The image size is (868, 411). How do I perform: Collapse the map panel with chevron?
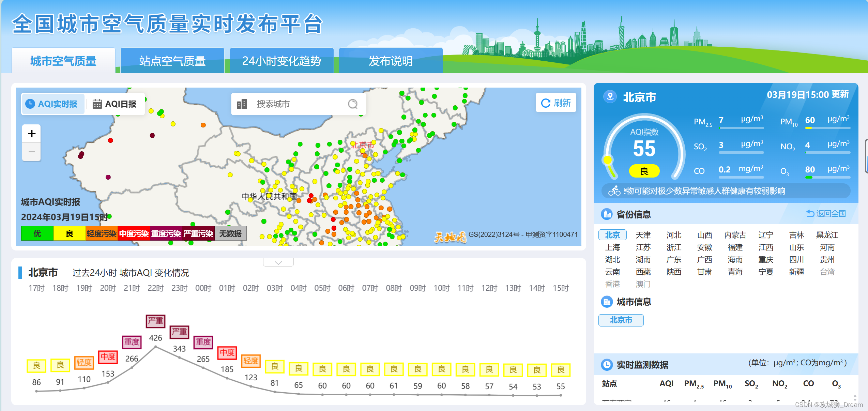pyautogui.click(x=278, y=262)
